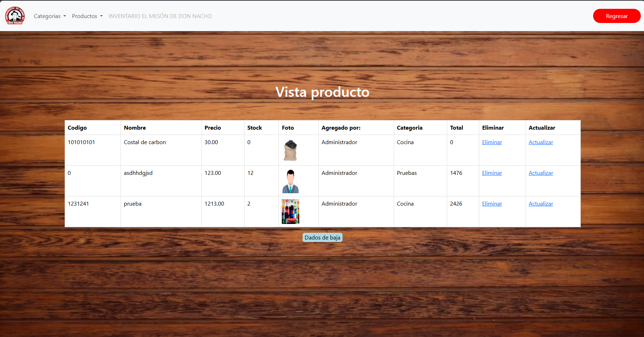Click the carbon sack product photo
Viewport: 644px width, 337px height.
[x=290, y=150]
